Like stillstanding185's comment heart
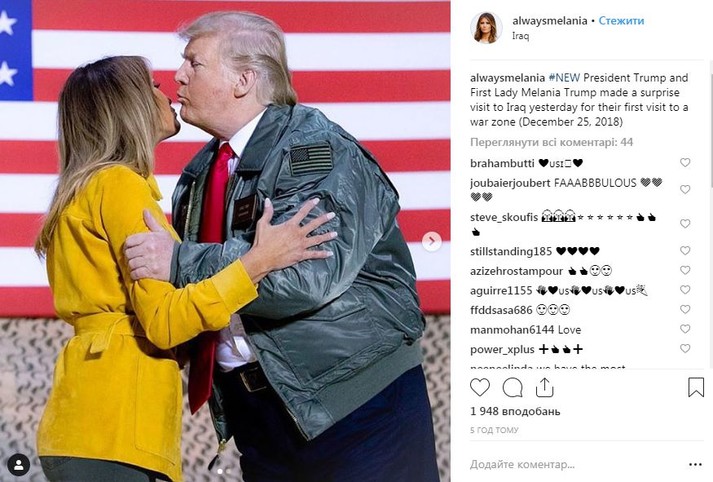The image size is (713, 482). click(x=685, y=251)
